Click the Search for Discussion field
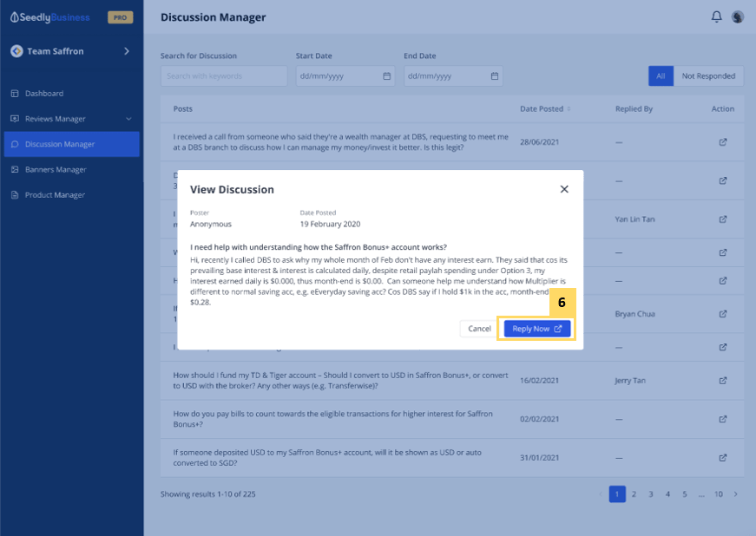 224,76
